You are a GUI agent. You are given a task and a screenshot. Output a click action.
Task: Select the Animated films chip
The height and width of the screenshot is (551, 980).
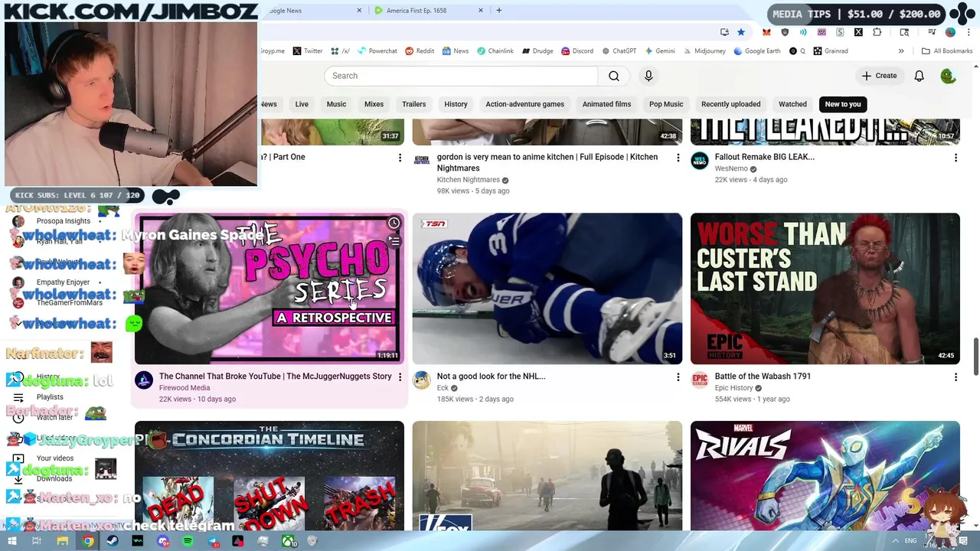(606, 104)
